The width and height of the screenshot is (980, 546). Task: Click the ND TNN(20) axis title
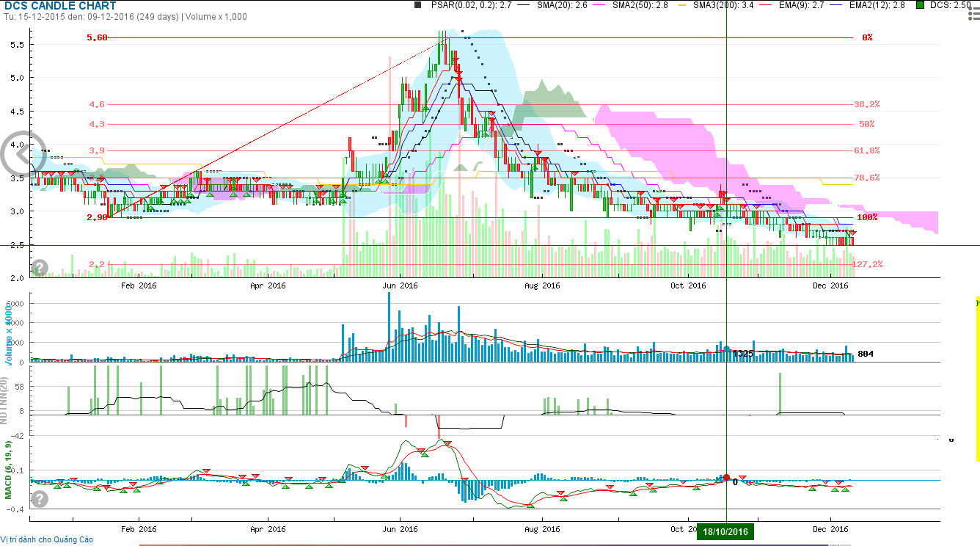click(x=3, y=400)
